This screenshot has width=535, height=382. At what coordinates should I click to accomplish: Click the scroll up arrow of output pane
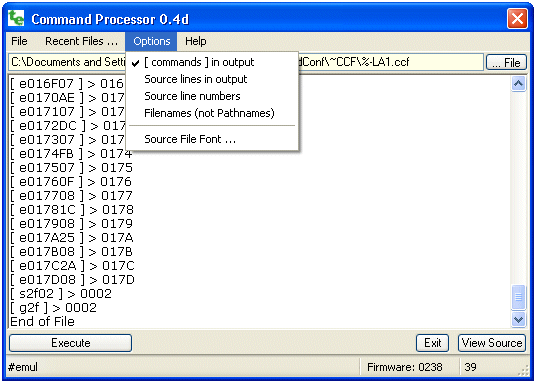pos(518,84)
